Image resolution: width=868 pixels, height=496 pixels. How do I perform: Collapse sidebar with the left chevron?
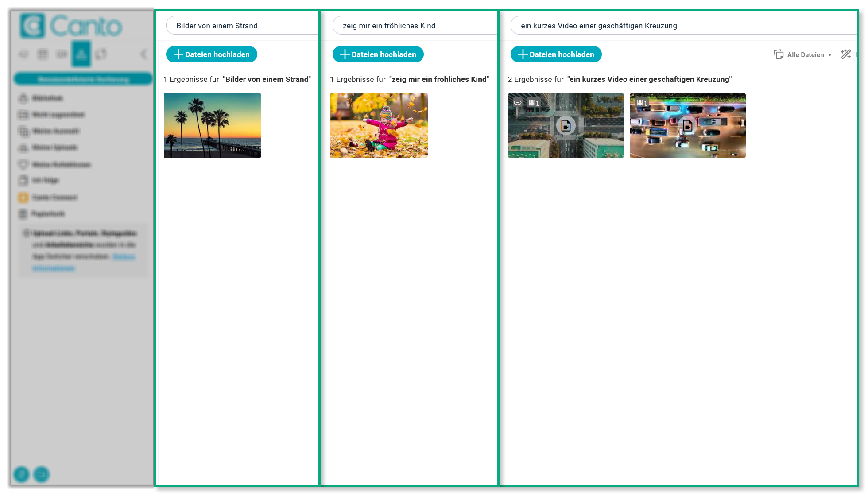(x=143, y=54)
